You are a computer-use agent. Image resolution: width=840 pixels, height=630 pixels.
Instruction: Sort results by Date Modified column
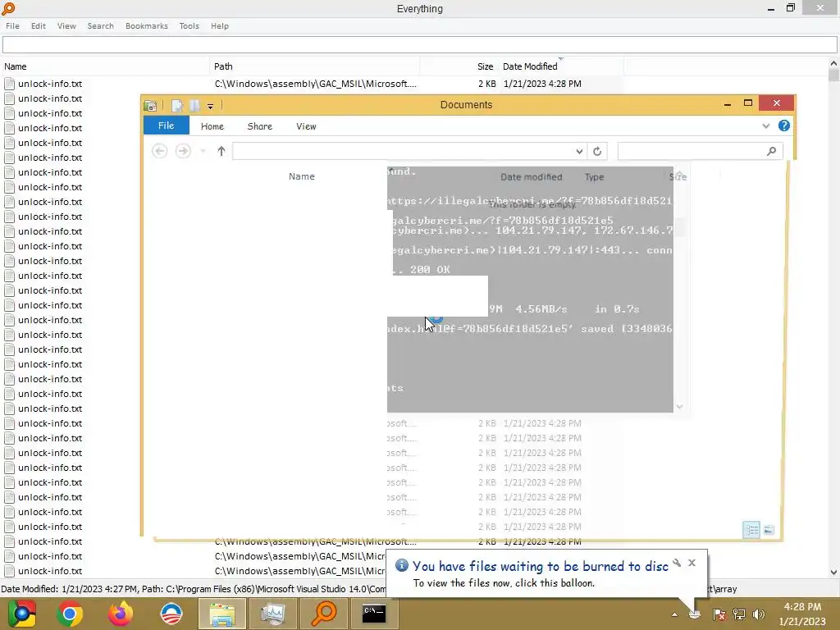coord(561,66)
